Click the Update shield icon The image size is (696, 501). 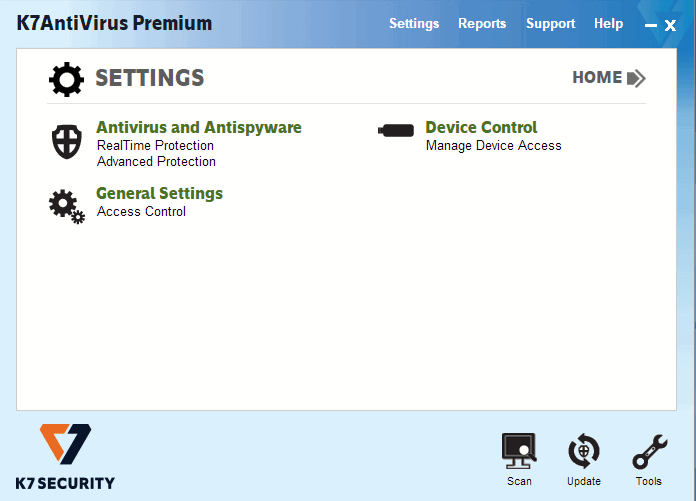click(x=584, y=452)
